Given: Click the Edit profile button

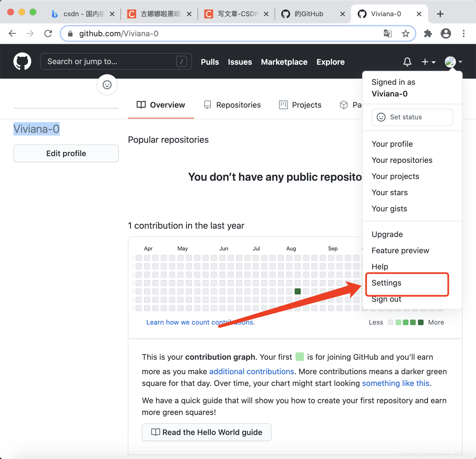Looking at the screenshot, I should [66, 153].
